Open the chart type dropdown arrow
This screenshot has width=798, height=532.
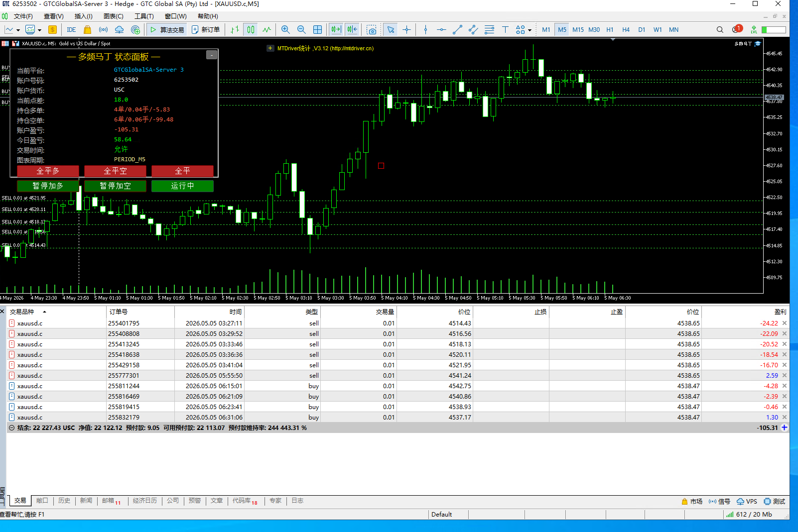(x=18, y=30)
